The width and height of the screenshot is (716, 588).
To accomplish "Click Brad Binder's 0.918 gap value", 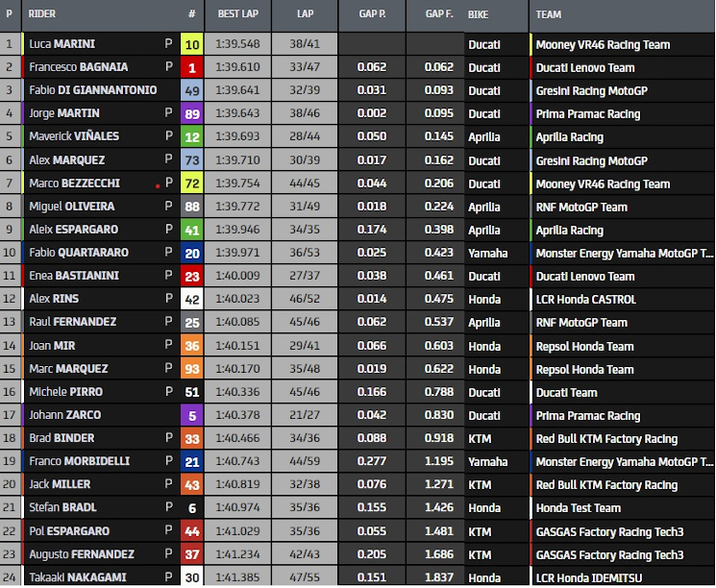I will pyautogui.click(x=442, y=439).
